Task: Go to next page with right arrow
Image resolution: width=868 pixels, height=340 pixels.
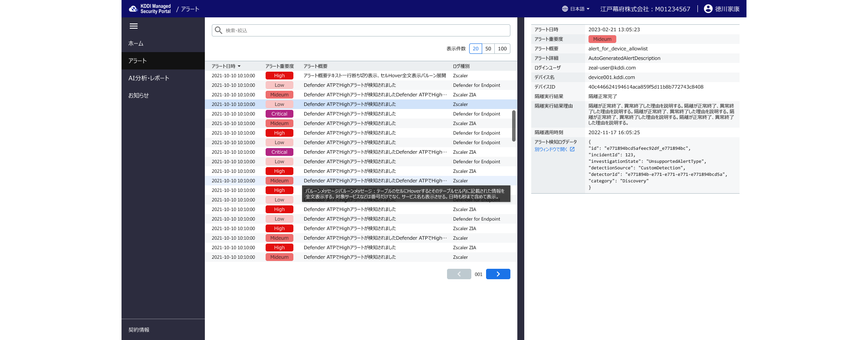Action: point(498,274)
